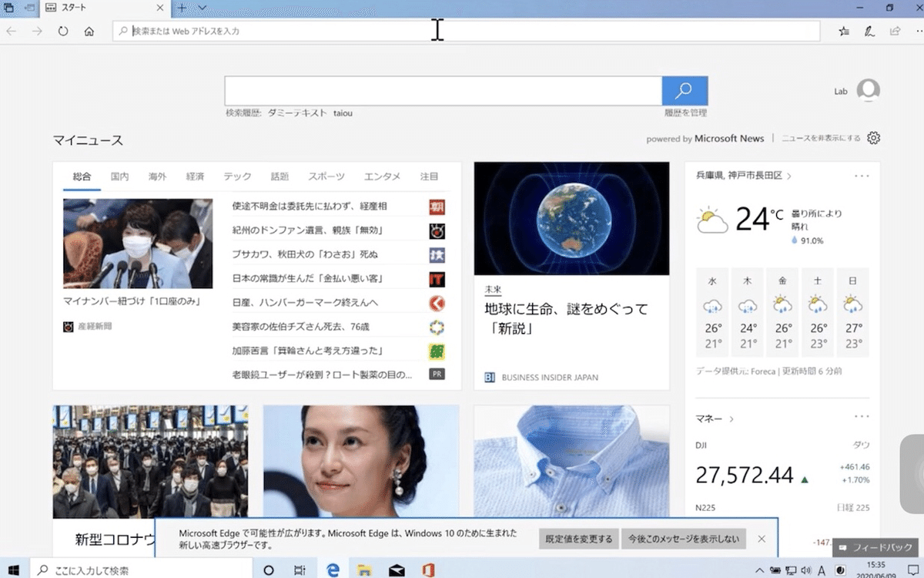
Task: Go to the Home page icon
Action: [89, 32]
